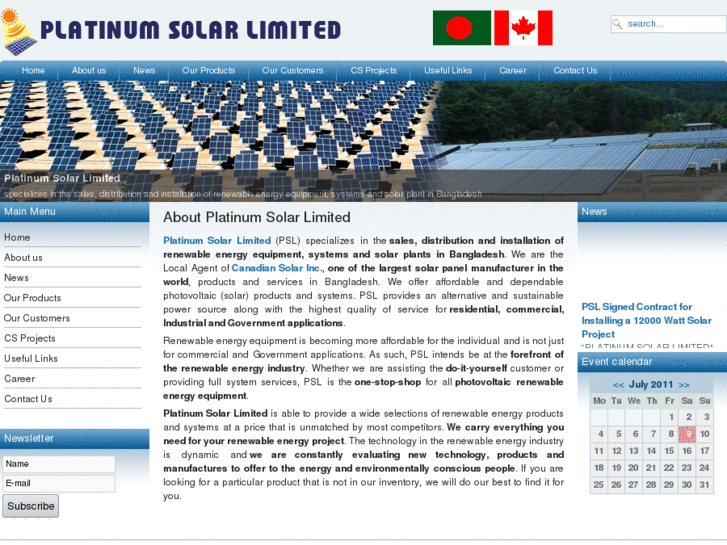Select day 28 in the calendar

coord(652,485)
